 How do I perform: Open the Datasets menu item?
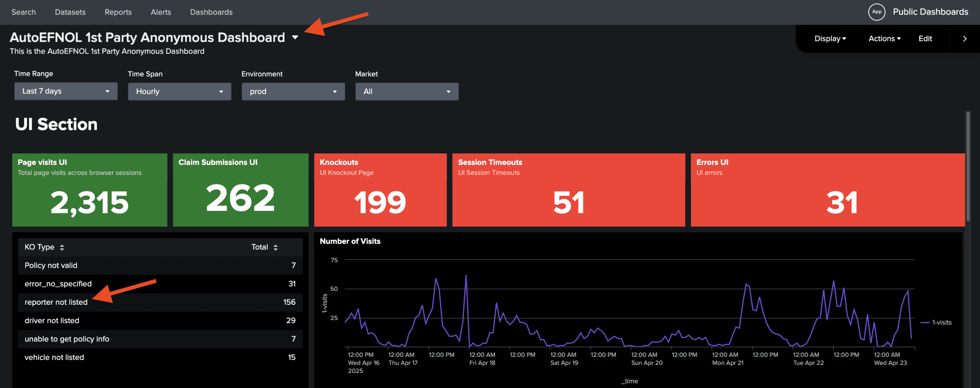(70, 12)
